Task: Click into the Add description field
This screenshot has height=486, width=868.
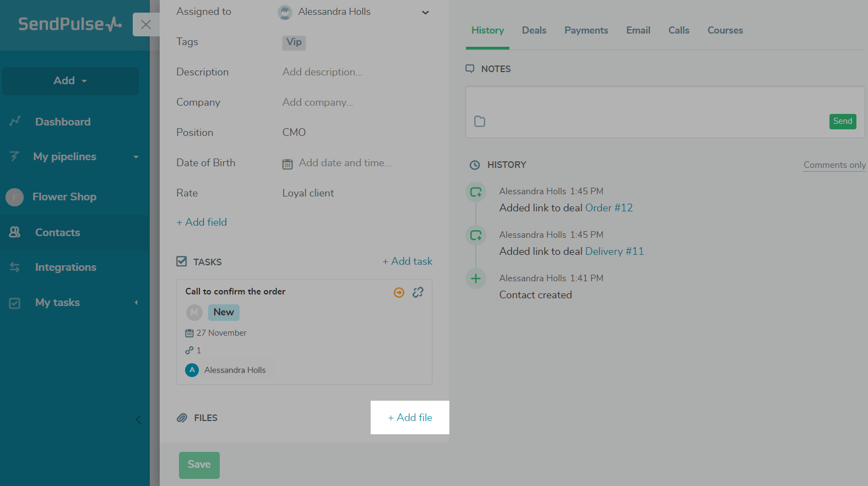Action: (322, 72)
